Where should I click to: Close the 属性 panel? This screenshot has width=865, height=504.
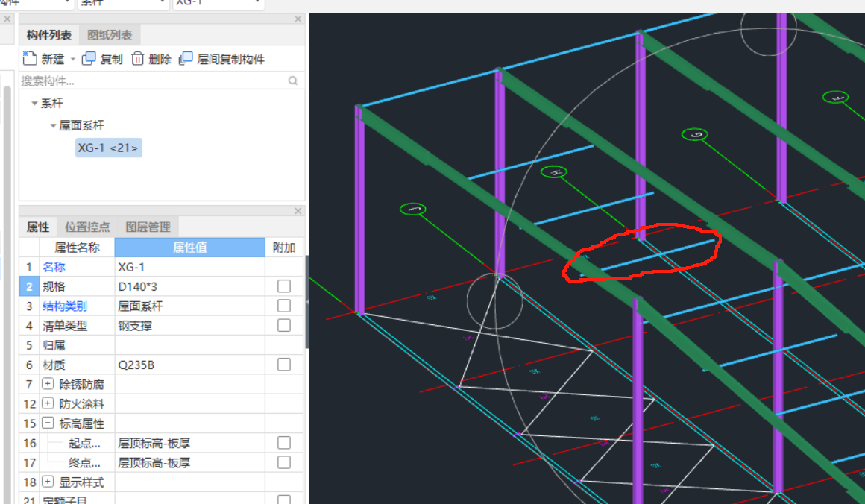298,211
